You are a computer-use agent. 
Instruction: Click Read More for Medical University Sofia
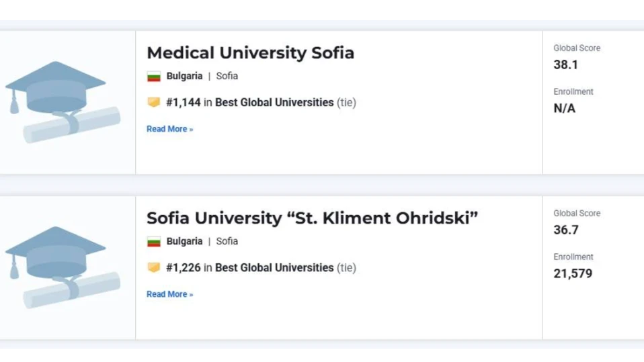pyautogui.click(x=169, y=129)
